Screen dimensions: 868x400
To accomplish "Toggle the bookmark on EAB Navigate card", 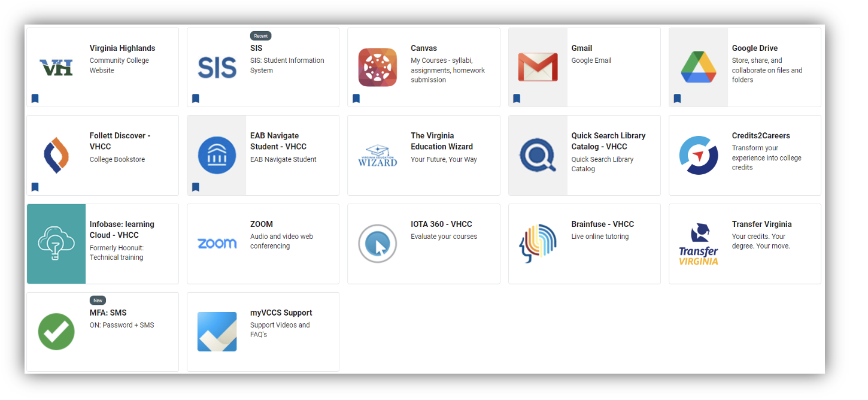I will pyautogui.click(x=196, y=187).
